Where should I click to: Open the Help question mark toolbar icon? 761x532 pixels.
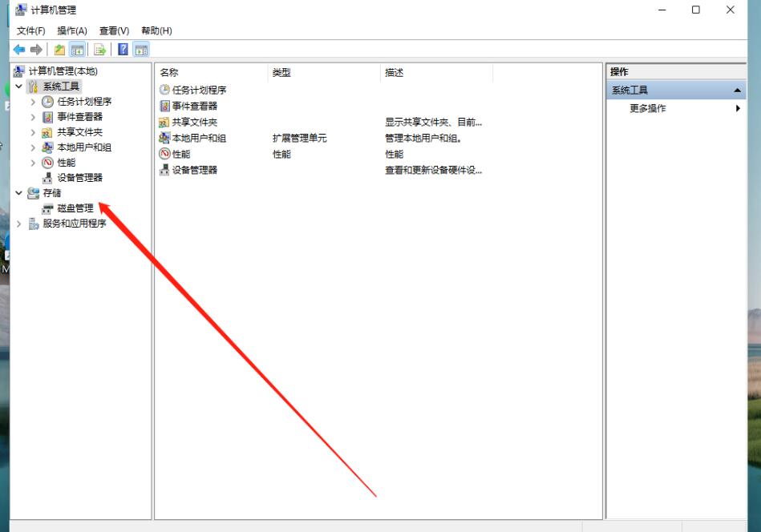click(123, 49)
